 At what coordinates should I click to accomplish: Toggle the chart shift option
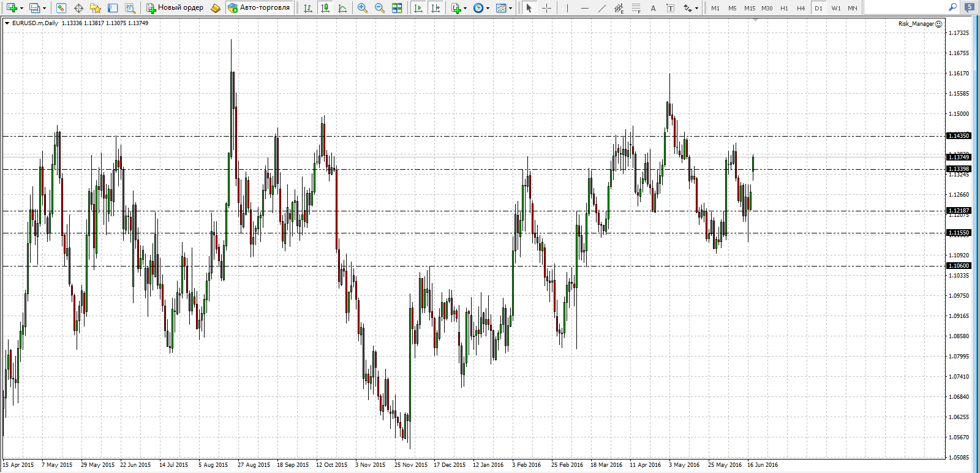(x=435, y=8)
